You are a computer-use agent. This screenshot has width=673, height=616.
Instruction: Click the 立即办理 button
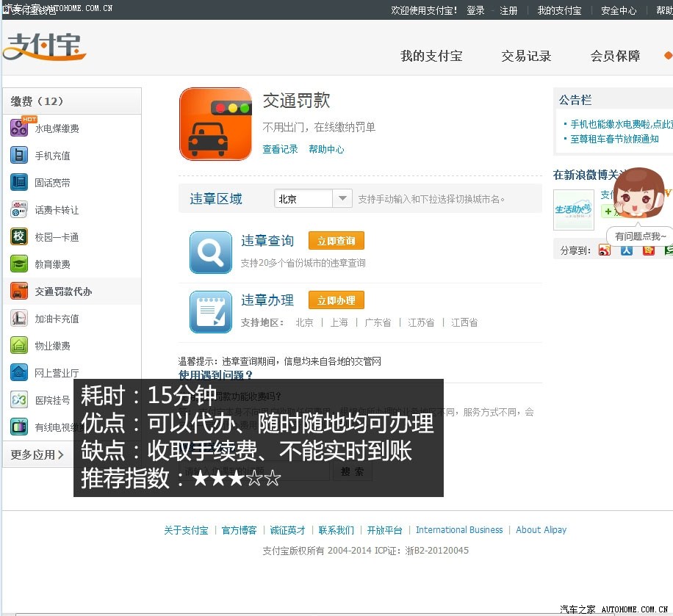click(x=336, y=300)
